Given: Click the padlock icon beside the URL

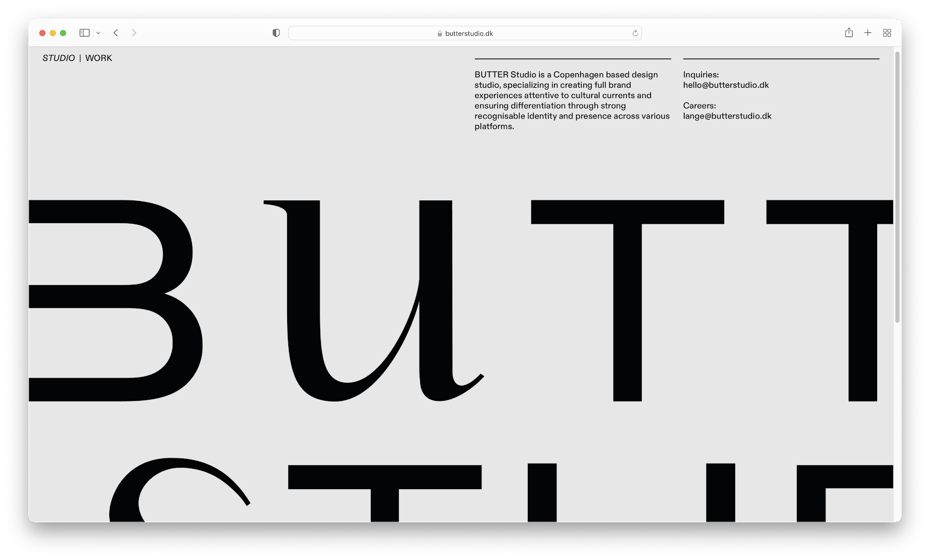Looking at the screenshot, I should (x=439, y=34).
